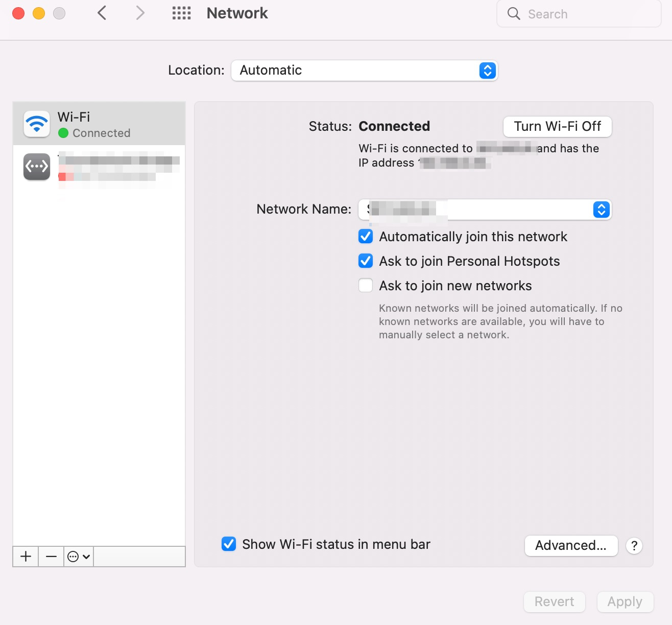Uncheck Automatically join this network
This screenshot has height=625, width=672.
(x=366, y=237)
